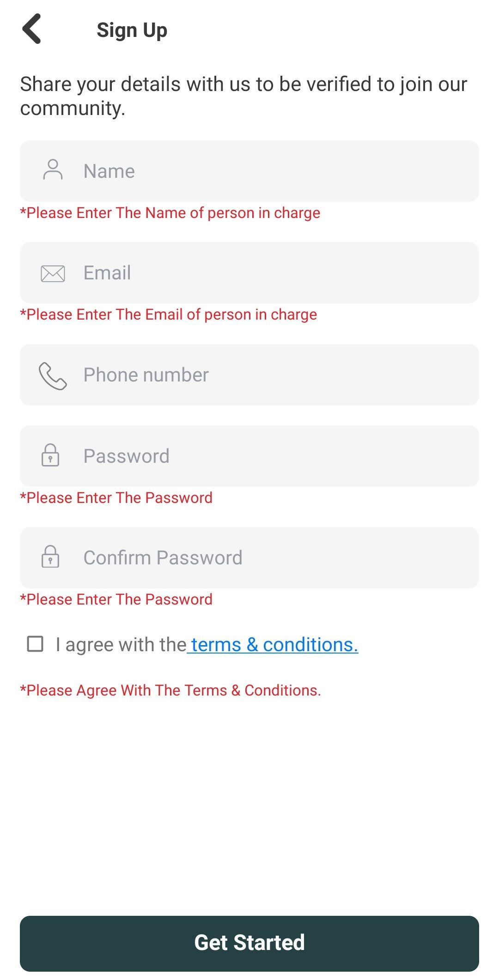Click the Sign Up page title
The image size is (499, 980).
point(132,30)
